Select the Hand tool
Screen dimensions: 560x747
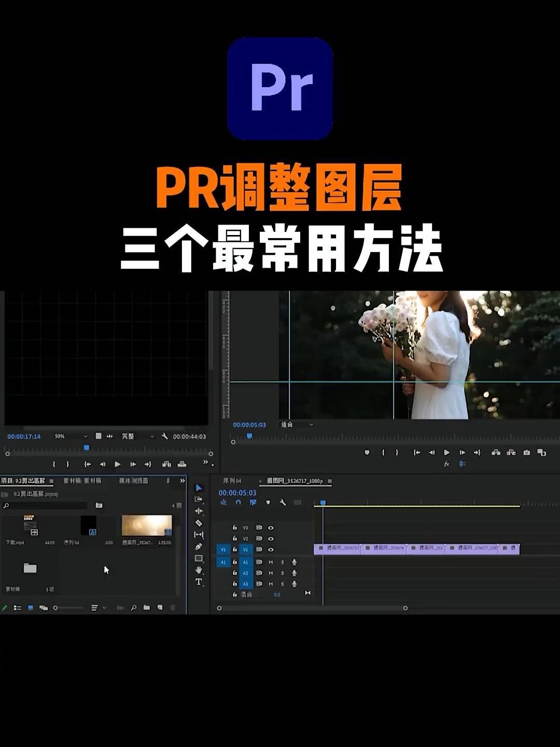pyautogui.click(x=199, y=569)
